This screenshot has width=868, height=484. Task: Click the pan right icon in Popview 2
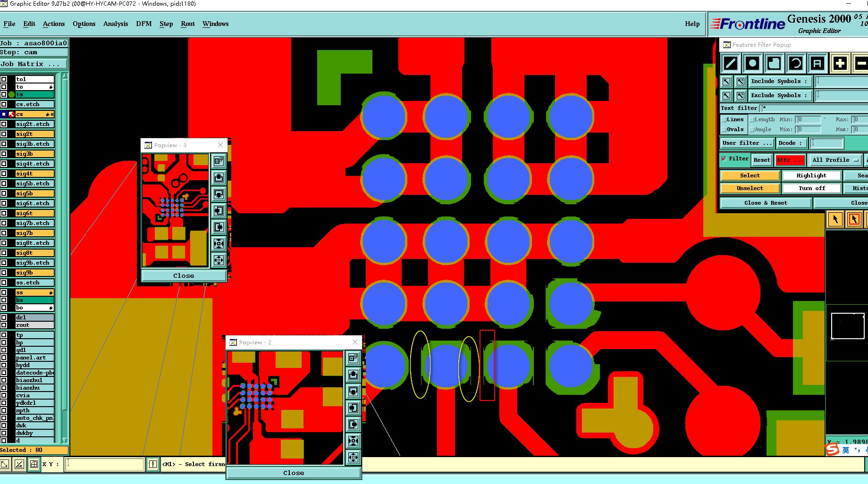click(x=353, y=425)
